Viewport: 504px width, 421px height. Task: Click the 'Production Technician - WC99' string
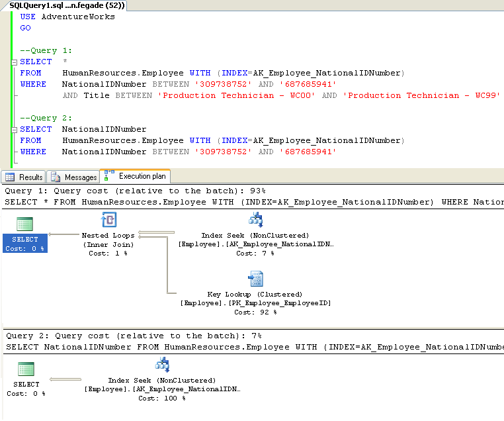[x=422, y=95]
